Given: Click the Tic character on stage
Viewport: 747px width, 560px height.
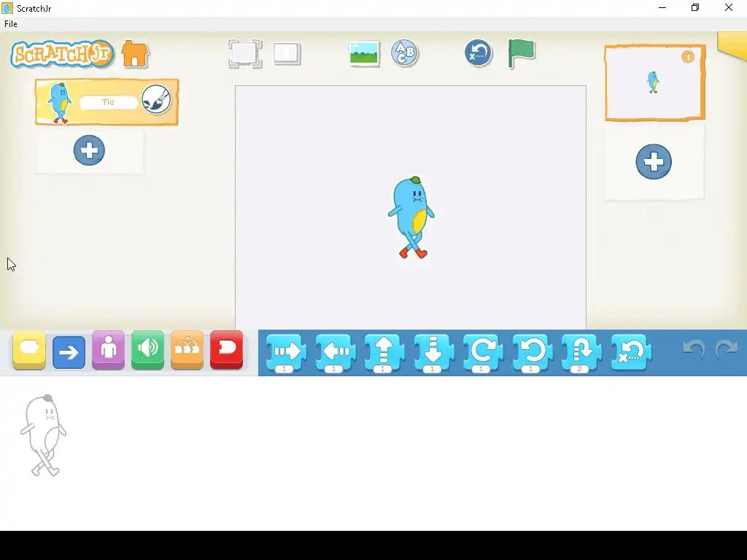Looking at the screenshot, I should [x=411, y=217].
